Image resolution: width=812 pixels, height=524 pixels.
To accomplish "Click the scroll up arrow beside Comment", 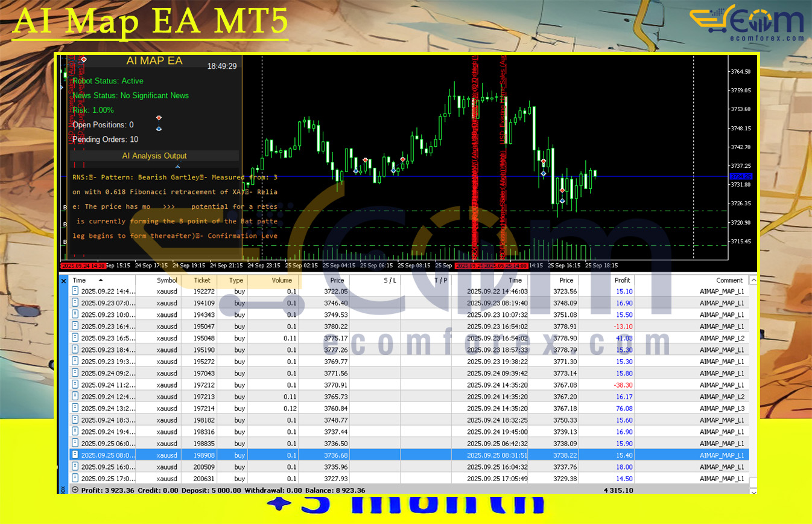I will 753,280.
